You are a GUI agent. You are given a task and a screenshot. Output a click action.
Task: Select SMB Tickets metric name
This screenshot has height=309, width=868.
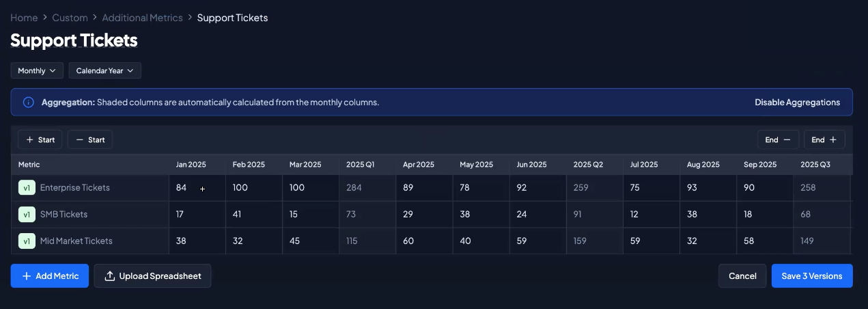click(x=64, y=215)
